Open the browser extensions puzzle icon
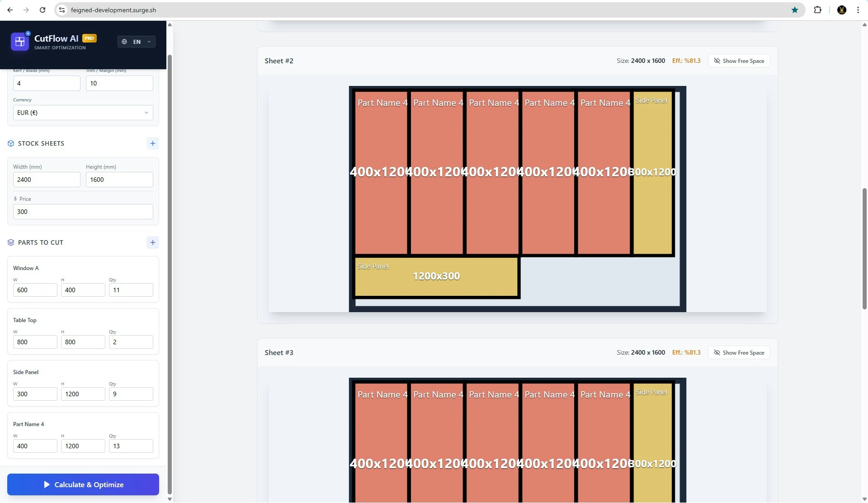This screenshot has width=868, height=503. 818,9
